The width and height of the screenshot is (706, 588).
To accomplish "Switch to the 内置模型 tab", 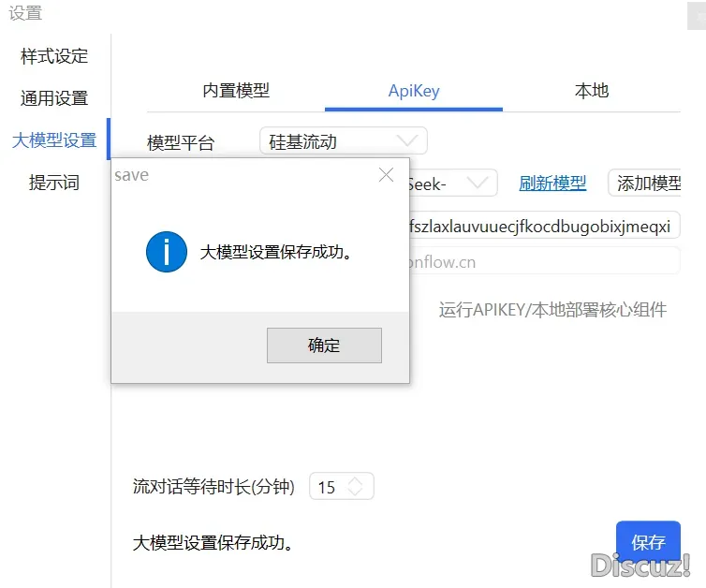I will coord(236,91).
